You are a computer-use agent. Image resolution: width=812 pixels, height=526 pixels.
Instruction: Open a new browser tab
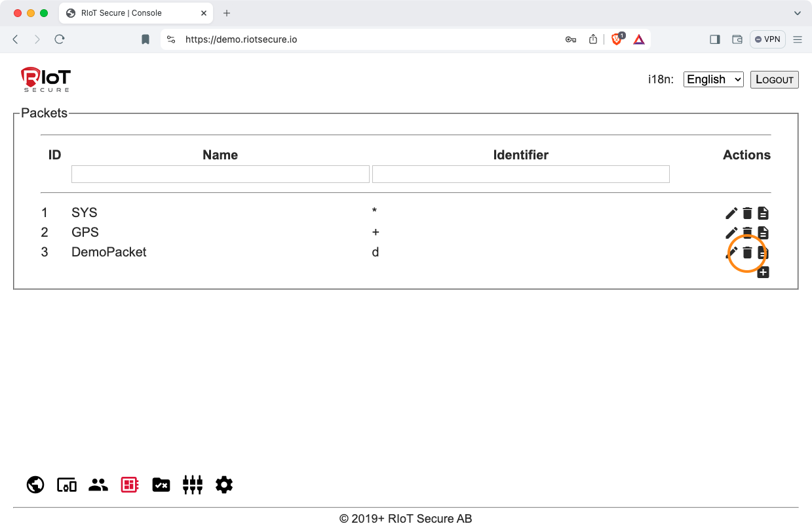tap(227, 13)
